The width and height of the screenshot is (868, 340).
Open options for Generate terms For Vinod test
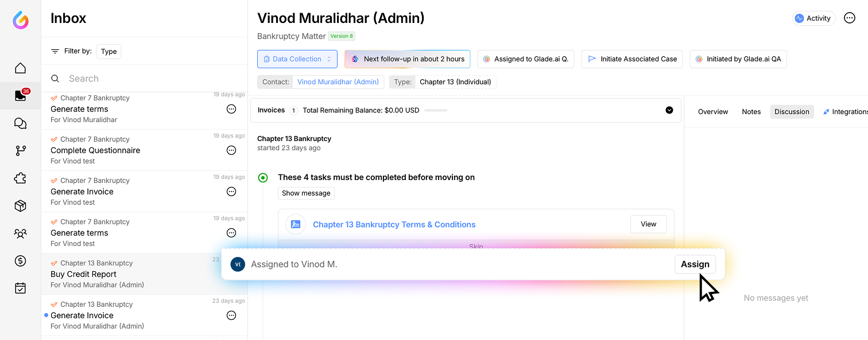pyautogui.click(x=231, y=233)
